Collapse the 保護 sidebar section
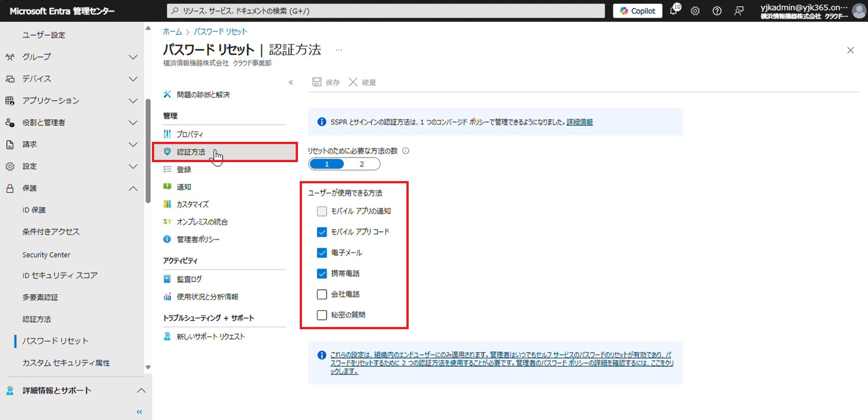 pyautogui.click(x=133, y=188)
